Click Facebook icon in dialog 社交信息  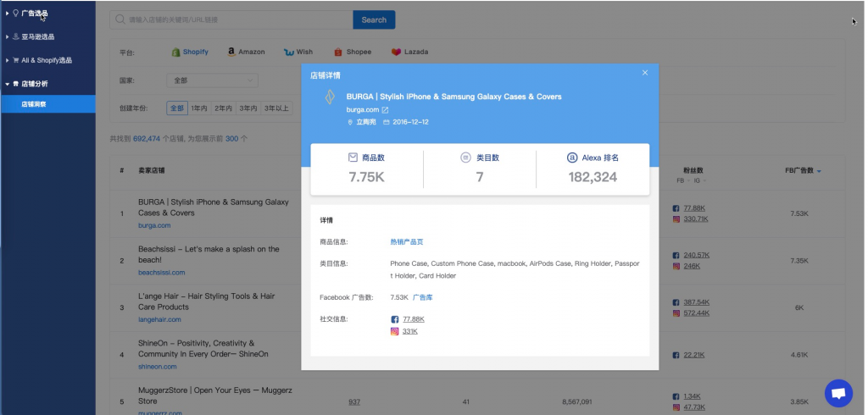395,319
